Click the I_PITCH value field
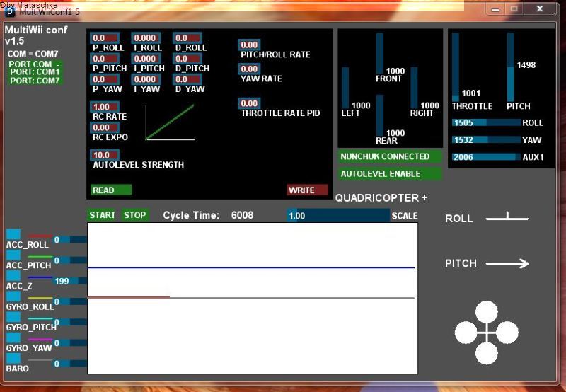This screenshot has width=566, height=392. (146, 59)
